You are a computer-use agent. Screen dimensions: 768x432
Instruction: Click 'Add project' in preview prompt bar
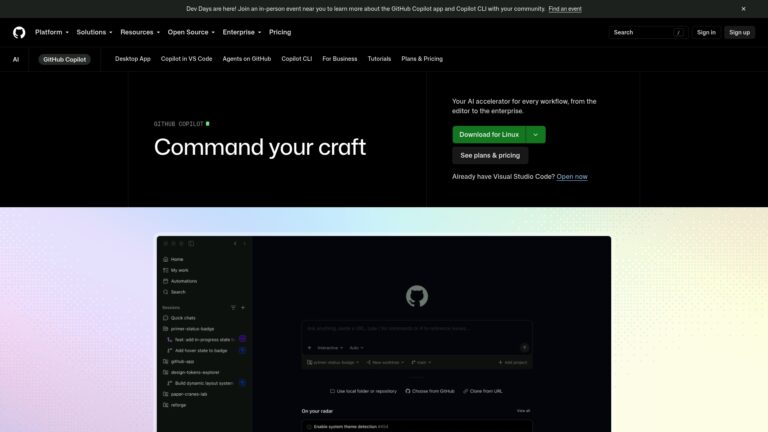point(513,362)
